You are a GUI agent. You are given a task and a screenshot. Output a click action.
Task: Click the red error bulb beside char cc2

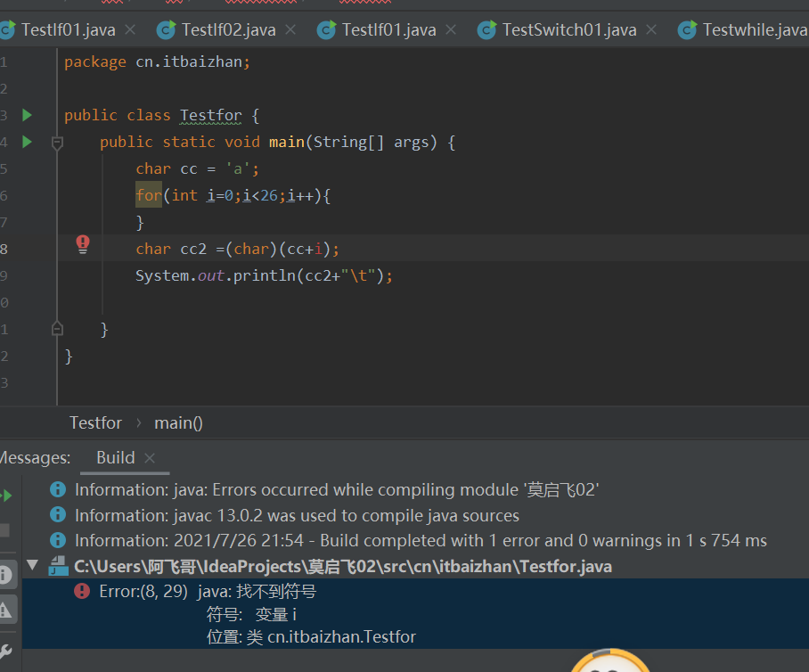click(83, 243)
